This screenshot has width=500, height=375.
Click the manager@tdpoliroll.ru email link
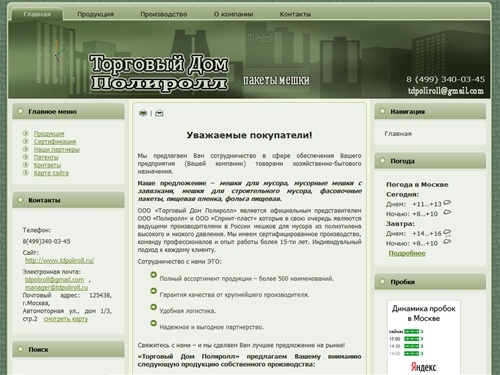tap(57, 287)
